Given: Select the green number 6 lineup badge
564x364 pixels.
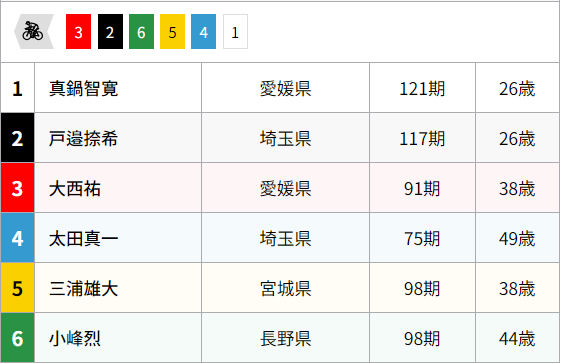Looking at the screenshot, I should pos(141,32).
